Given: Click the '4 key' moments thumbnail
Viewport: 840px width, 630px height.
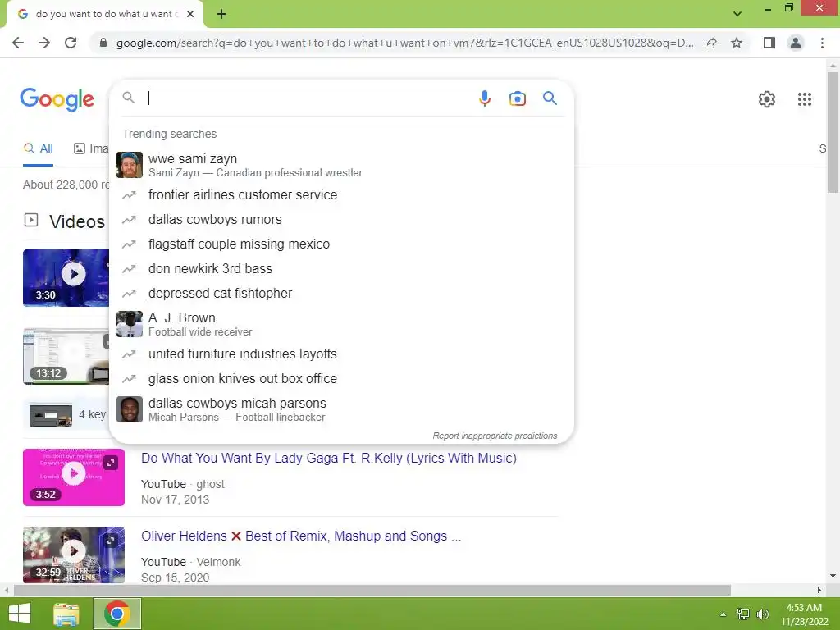Looking at the screenshot, I should coord(51,415).
